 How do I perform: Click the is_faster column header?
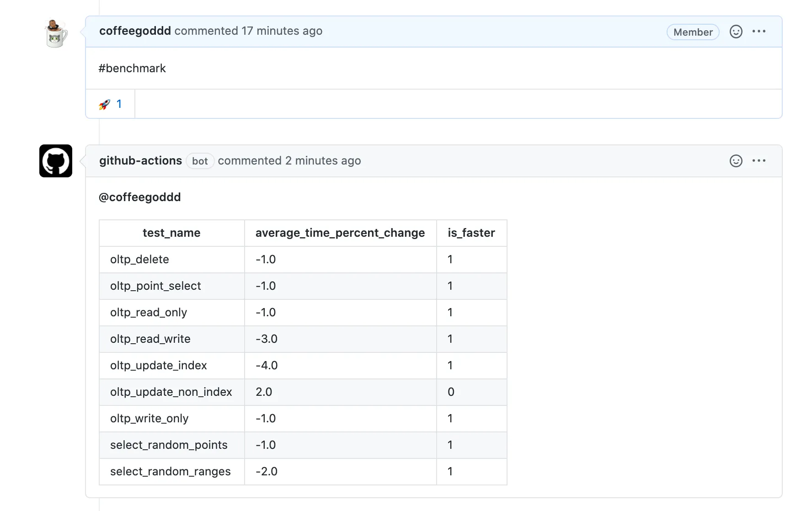tap(471, 233)
